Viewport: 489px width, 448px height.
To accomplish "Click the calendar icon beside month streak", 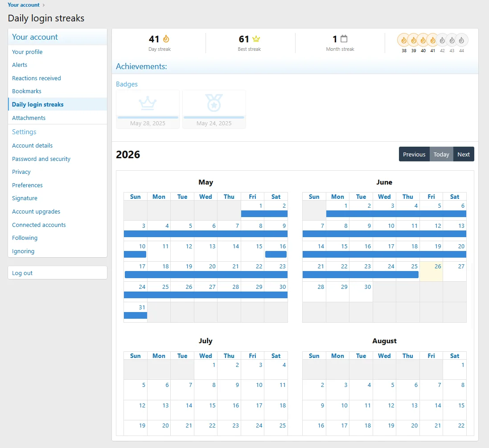I will (x=344, y=39).
